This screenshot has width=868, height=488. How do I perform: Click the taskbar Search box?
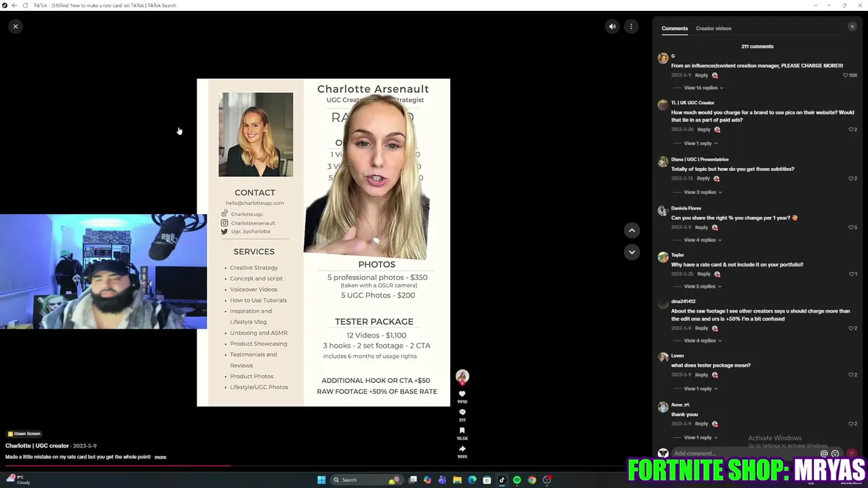[366, 480]
